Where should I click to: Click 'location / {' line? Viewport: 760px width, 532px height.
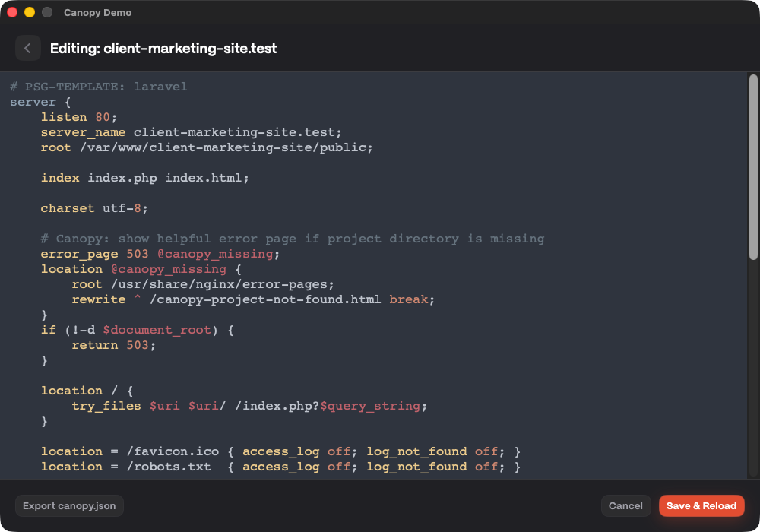pos(87,391)
